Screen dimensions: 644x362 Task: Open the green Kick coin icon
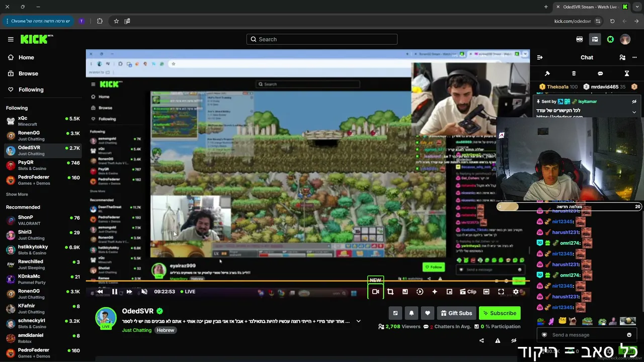[610, 39]
